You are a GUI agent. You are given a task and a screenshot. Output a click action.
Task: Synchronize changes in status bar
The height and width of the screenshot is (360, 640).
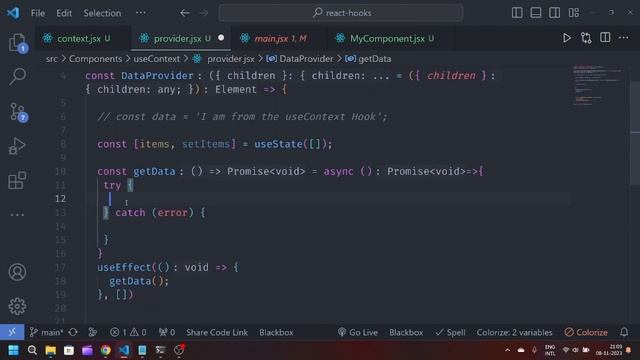click(x=73, y=332)
